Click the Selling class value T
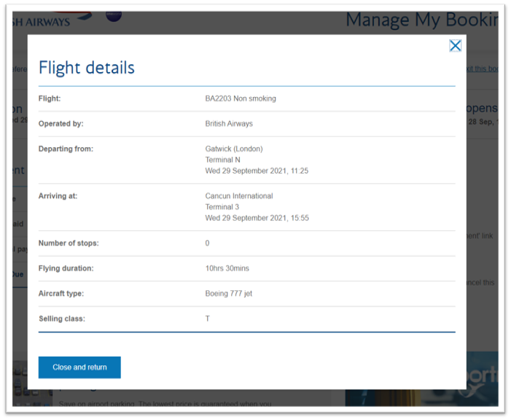Image resolution: width=511 pixels, height=420 pixels. click(x=208, y=319)
